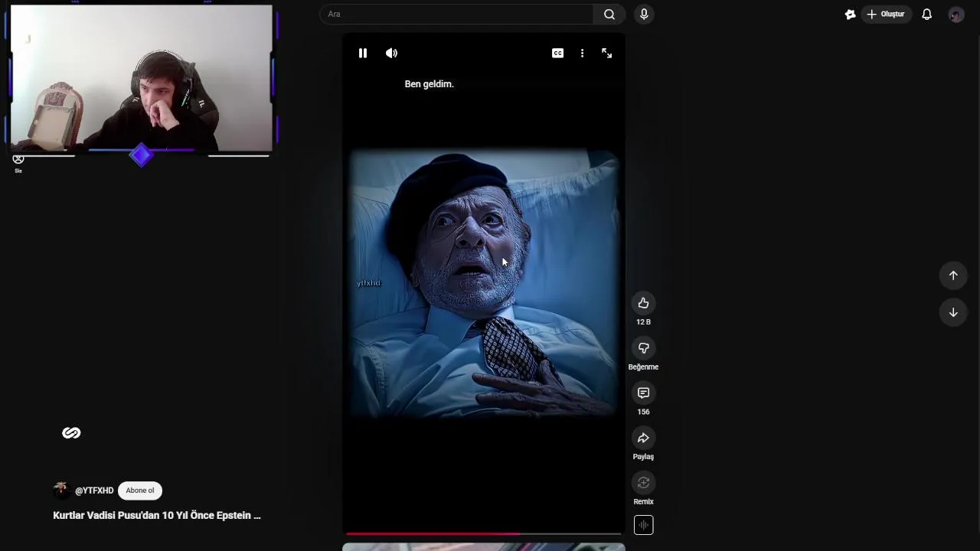Open the comments panel showing 156
The image size is (980, 551).
pyautogui.click(x=643, y=393)
